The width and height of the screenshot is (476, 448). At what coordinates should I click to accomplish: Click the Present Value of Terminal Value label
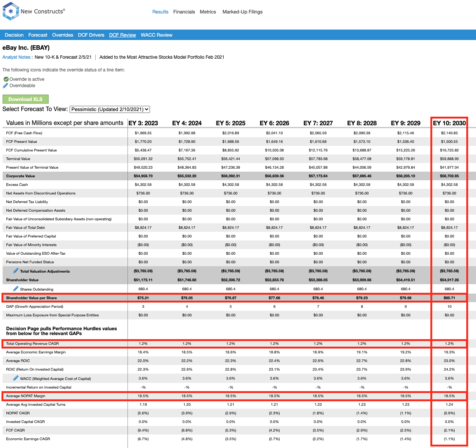tap(32, 168)
